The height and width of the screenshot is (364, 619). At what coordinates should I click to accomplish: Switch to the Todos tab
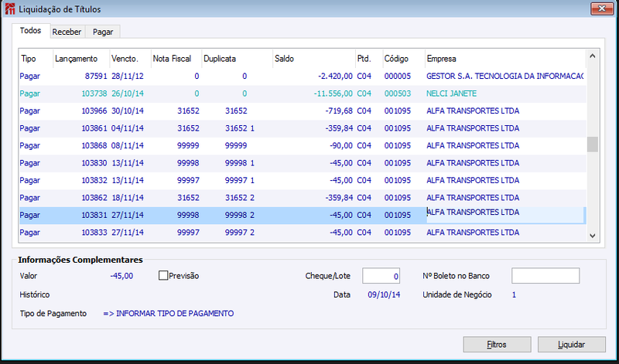(x=30, y=30)
